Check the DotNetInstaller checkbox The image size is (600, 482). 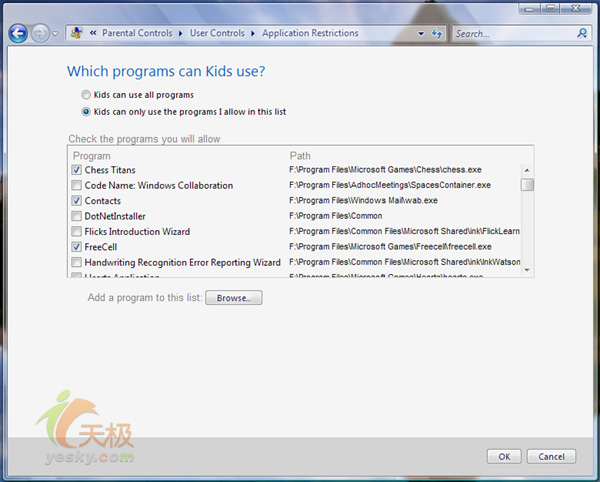(x=77, y=216)
